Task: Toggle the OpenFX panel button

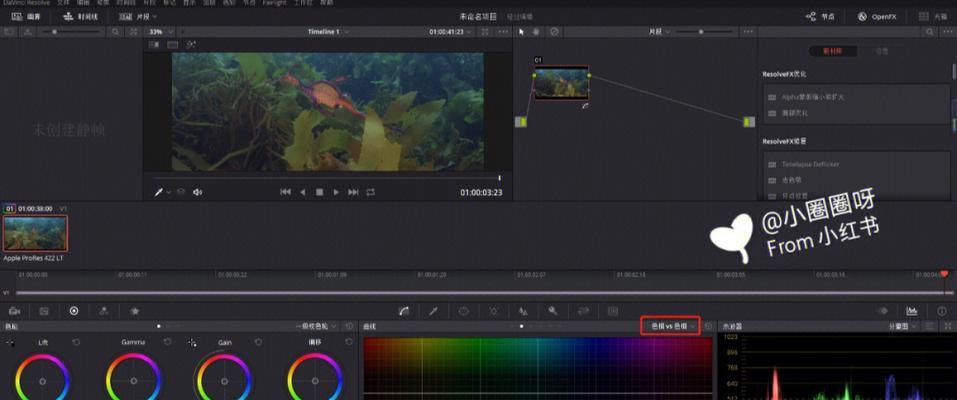Action: pyautogui.click(x=876, y=16)
